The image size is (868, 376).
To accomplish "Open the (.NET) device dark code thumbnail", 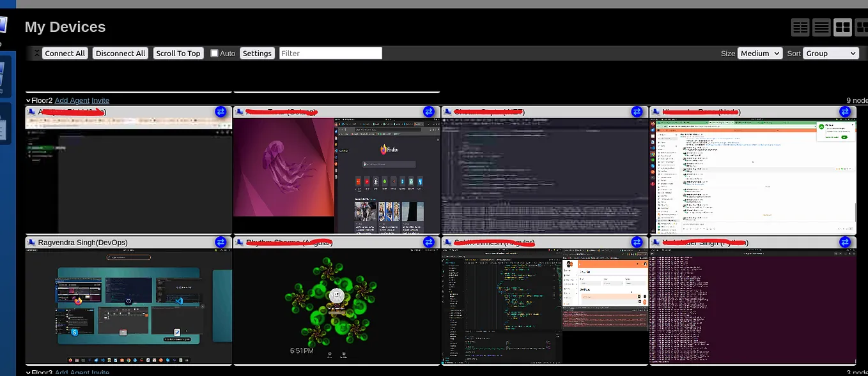I will point(545,176).
